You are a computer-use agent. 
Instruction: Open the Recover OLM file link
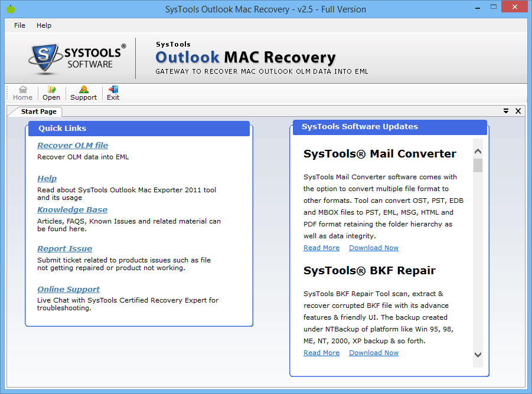pos(73,145)
